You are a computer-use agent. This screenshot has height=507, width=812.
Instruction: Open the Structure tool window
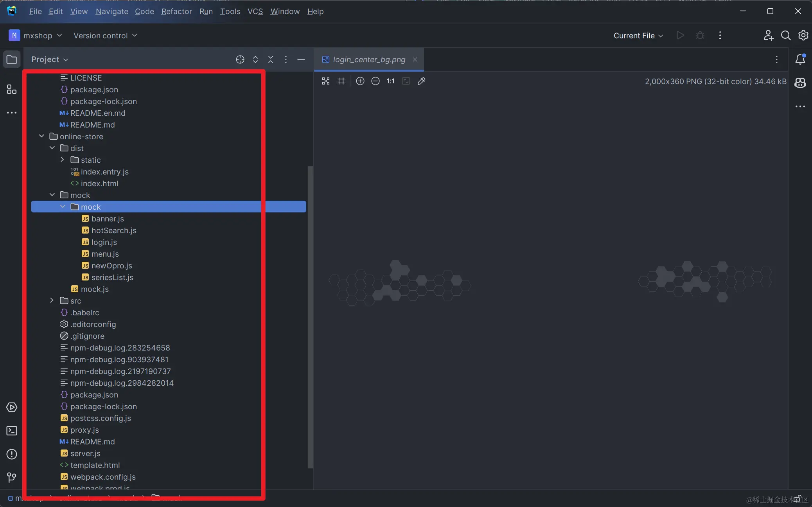pyautogui.click(x=12, y=89)
